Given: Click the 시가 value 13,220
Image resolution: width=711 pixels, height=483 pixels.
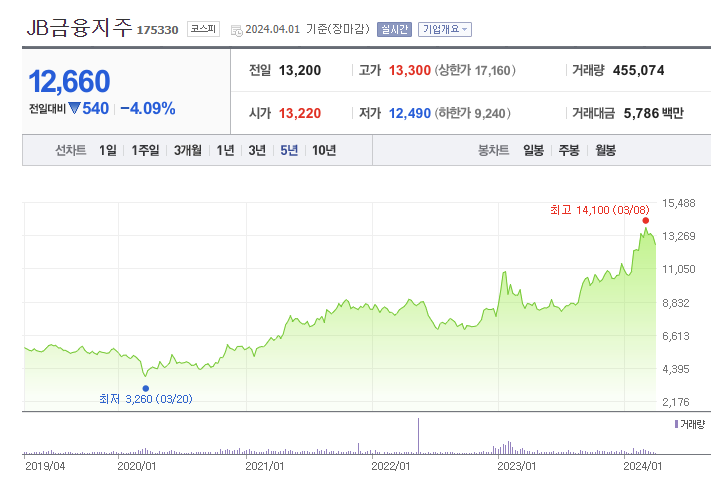Looking at the screenshot, I should (x=300, y=113).
